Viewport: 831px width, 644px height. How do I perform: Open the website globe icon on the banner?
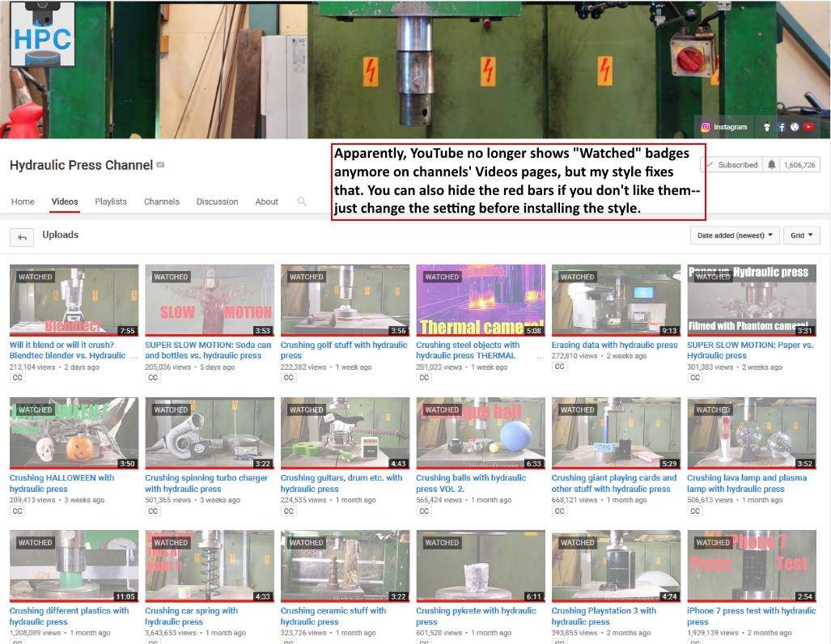pos(795,127)
